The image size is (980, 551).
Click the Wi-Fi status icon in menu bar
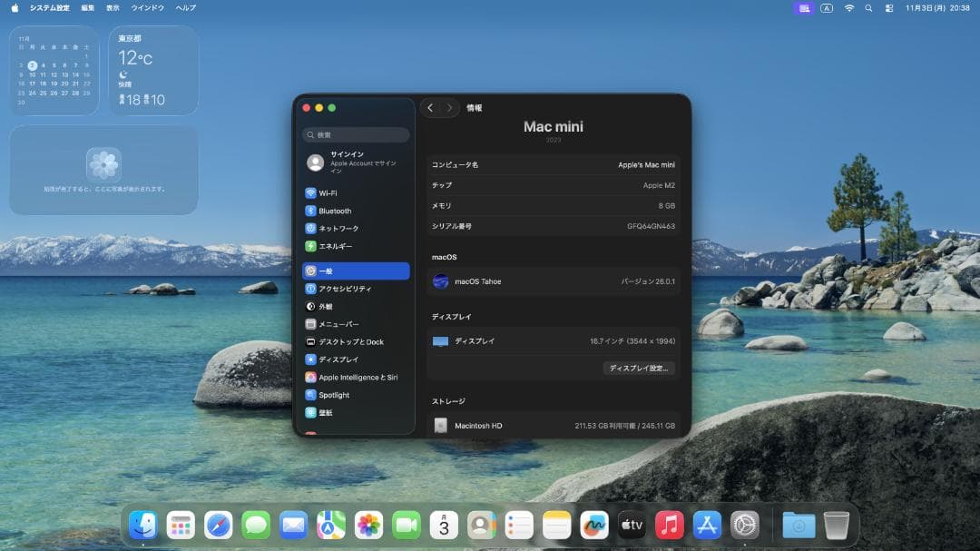coord(850,8)
